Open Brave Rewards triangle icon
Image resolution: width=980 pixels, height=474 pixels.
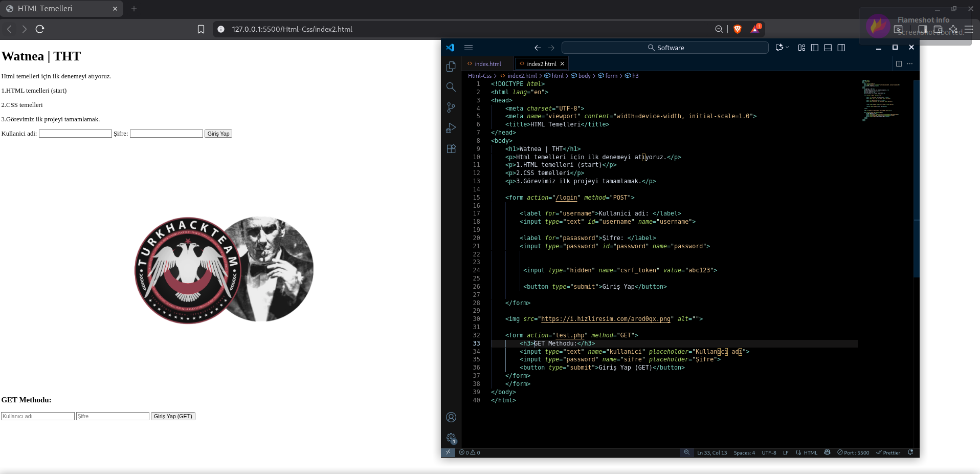point(755,29)
